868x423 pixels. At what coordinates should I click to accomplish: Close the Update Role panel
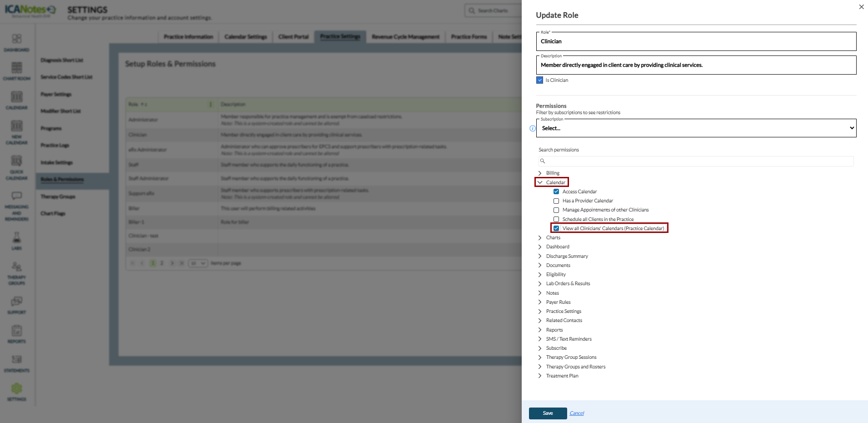[x=861, y=7]
